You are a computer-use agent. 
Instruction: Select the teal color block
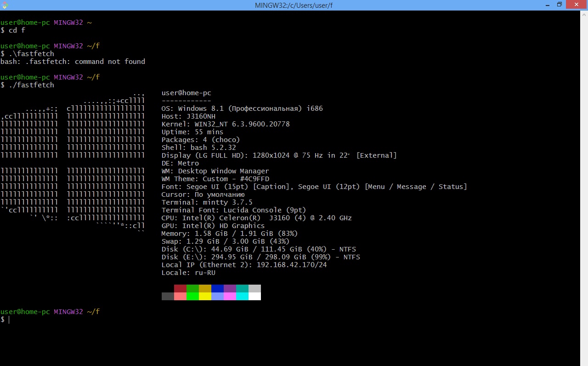point(242,288)
